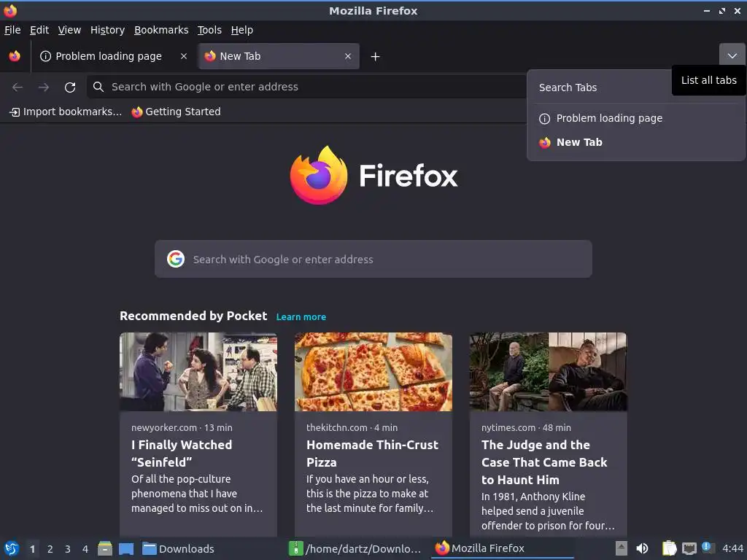
Task: Close the New Tab tab
Action: pos(348,56)
